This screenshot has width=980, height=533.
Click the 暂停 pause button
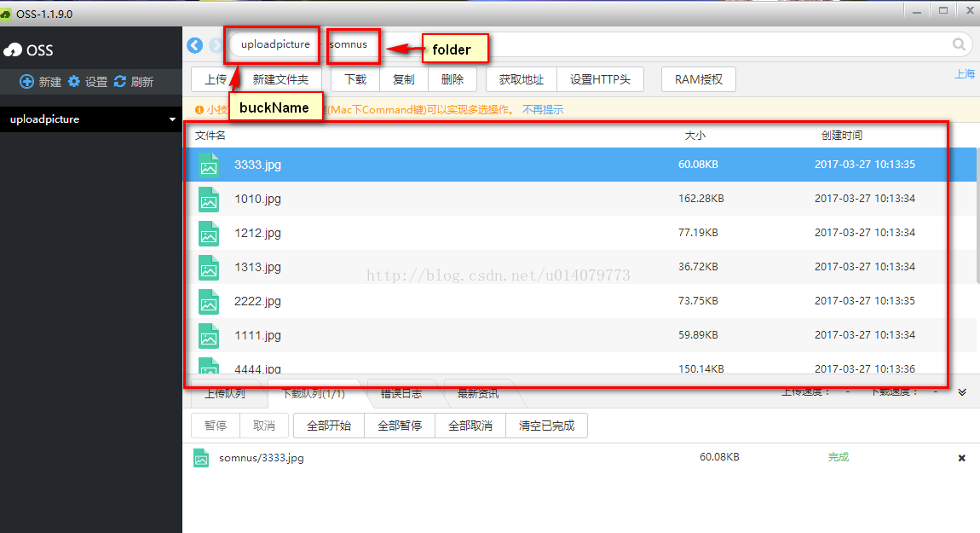tap(216, 426)
